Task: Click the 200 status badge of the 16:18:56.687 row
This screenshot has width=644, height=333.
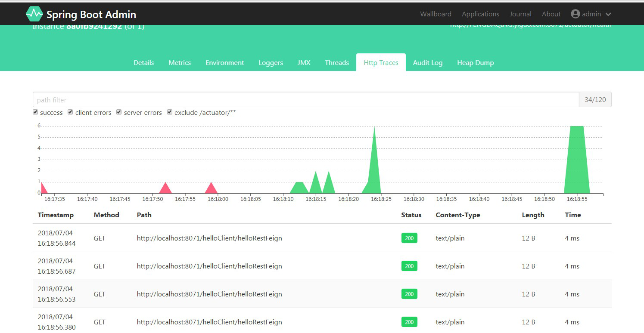Action: [x=409, y=266]
